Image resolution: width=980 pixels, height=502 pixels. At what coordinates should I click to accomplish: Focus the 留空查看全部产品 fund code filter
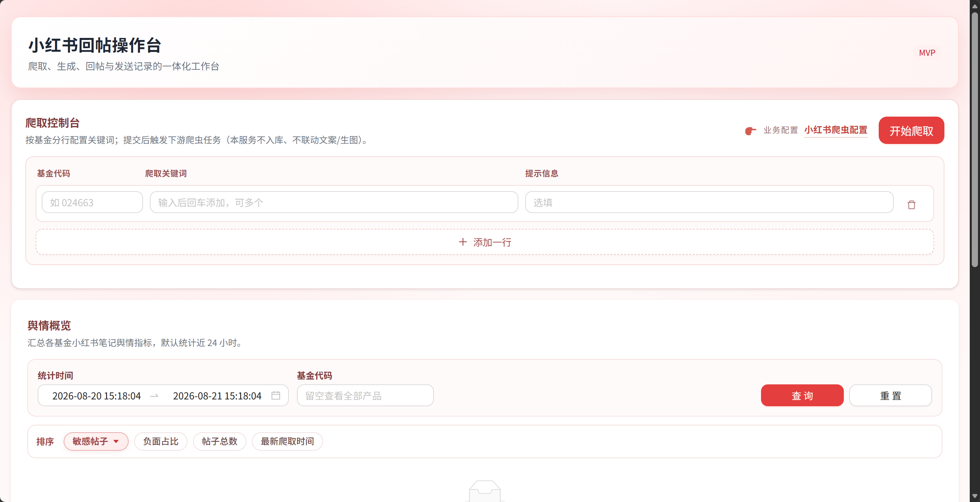tap(365, 396)
